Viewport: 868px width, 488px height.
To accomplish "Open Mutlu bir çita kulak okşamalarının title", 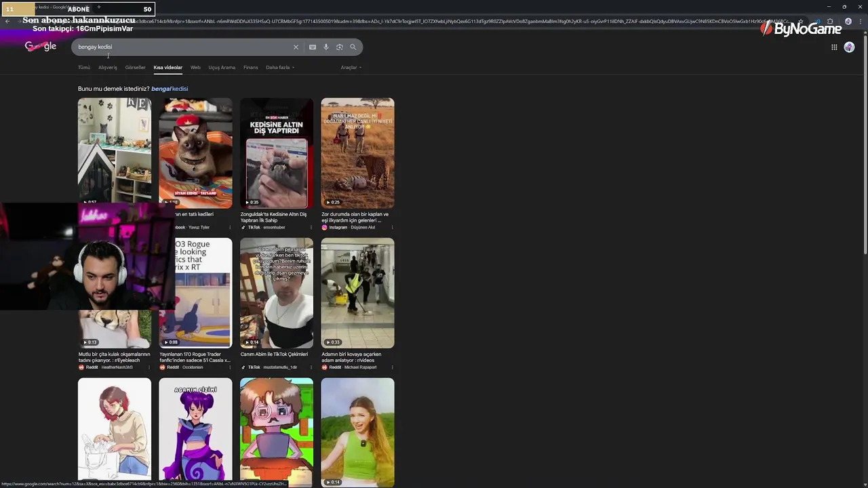I will (114, 357).
